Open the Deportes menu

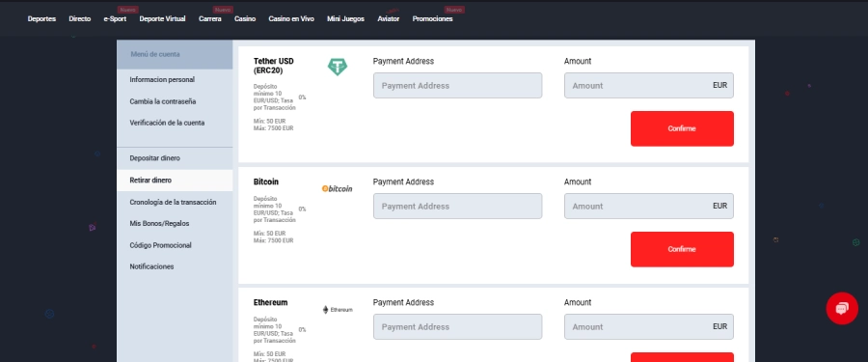pos(41,19)
